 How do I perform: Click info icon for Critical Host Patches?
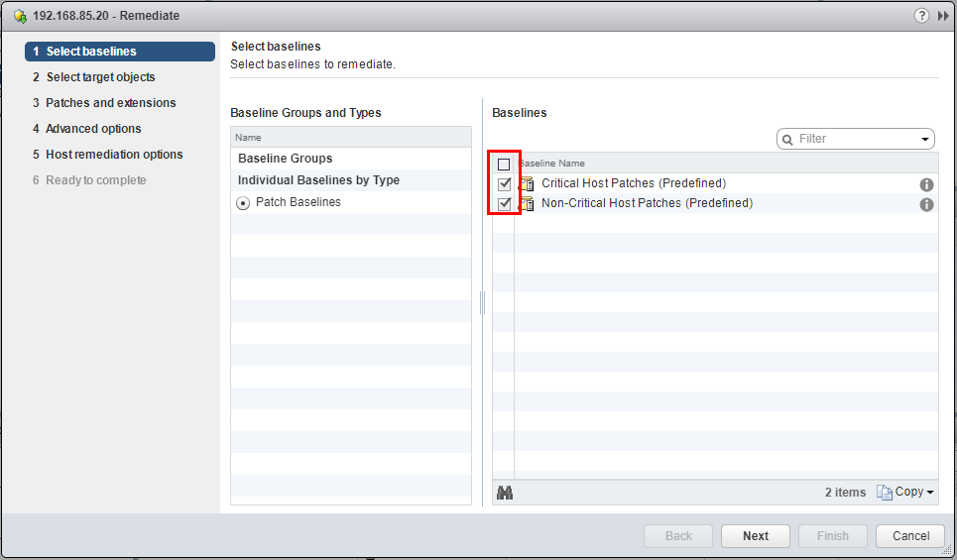click(926, 184)
